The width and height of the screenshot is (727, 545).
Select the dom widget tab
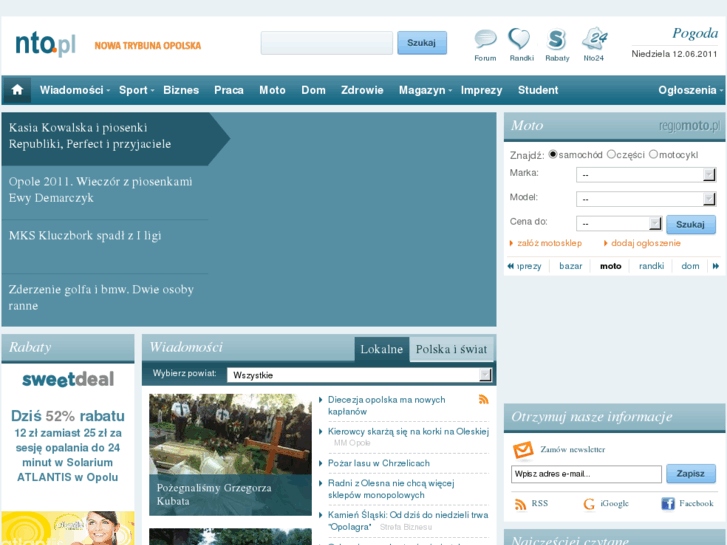[x=690, y=266]
